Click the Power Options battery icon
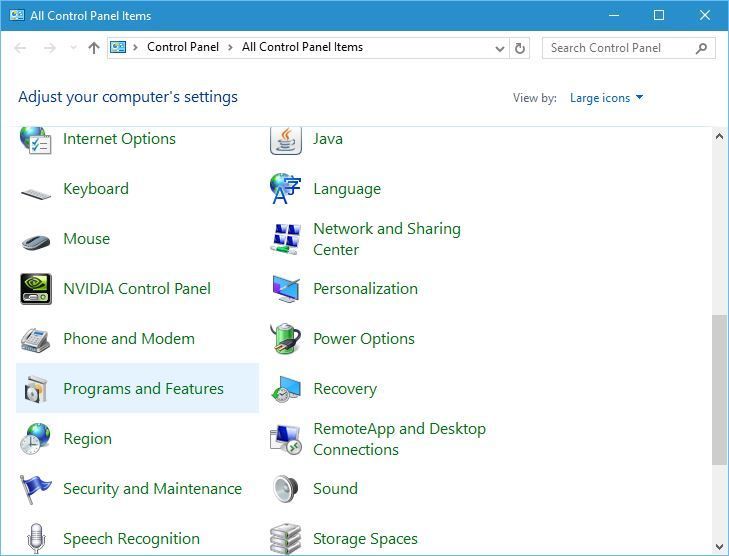The height and width of the screenshot is (556, 729). point(285,339)
